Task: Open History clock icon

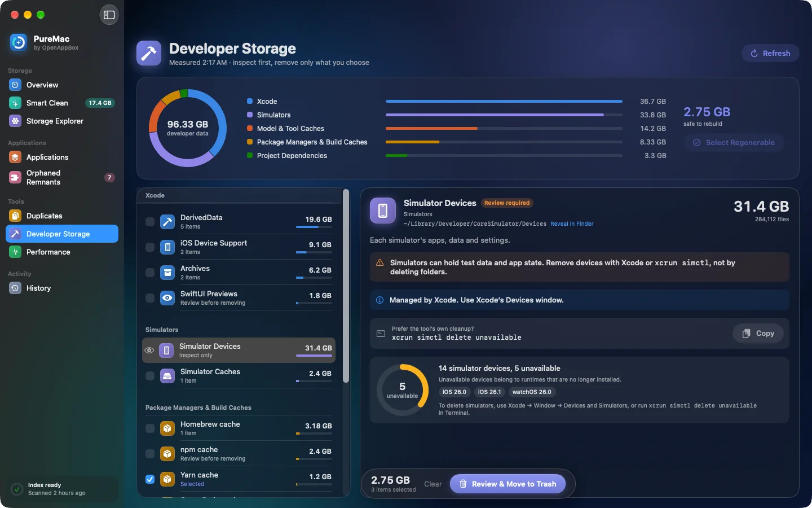Action: pos(15,288)
